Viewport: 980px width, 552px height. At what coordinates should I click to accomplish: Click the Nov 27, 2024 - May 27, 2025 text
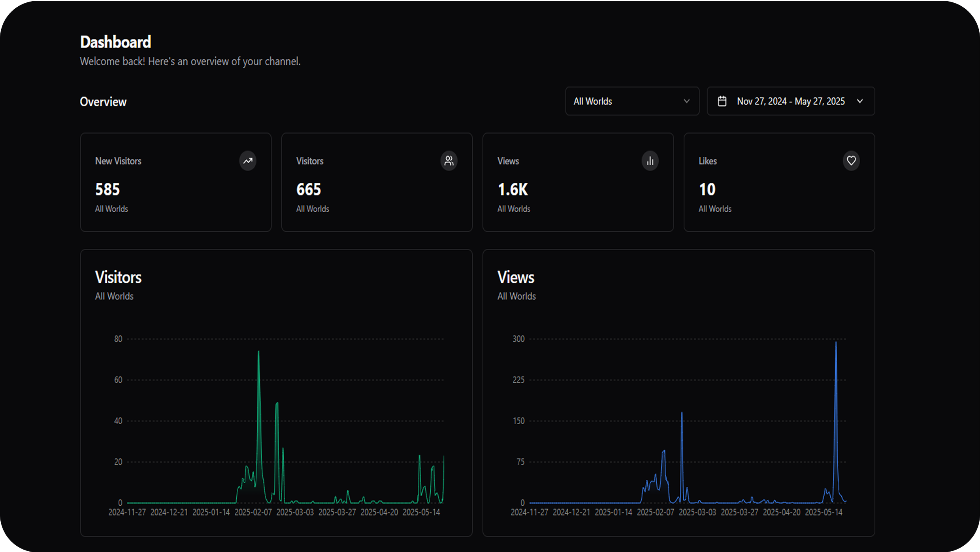[791, 101]
